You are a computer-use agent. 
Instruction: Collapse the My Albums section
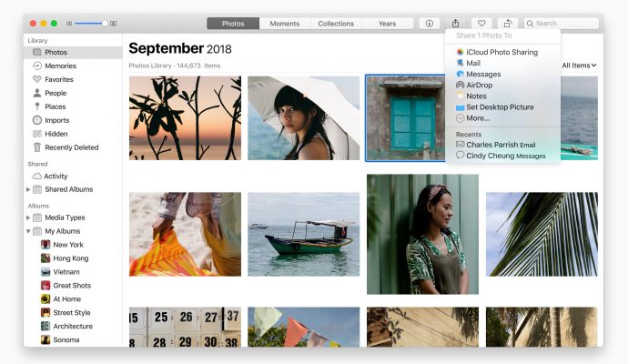[28, 231]
